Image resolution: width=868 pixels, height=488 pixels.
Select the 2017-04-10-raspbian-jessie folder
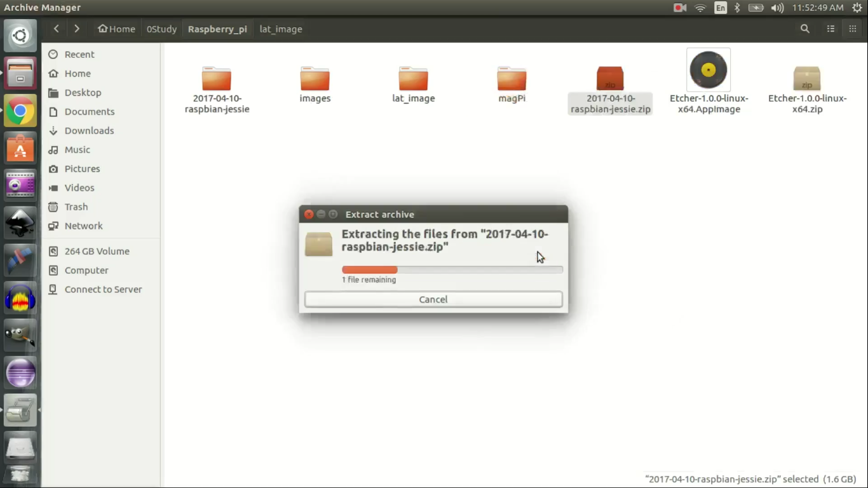click(217, 90)
